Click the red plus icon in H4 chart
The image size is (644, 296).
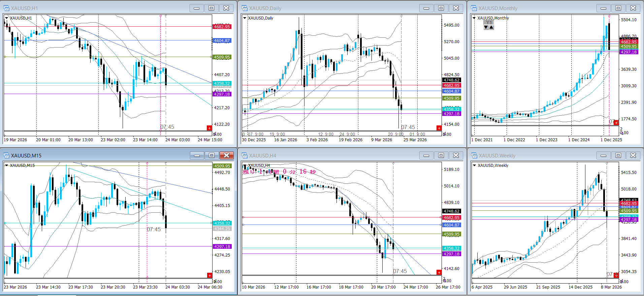tap(439, 272)
